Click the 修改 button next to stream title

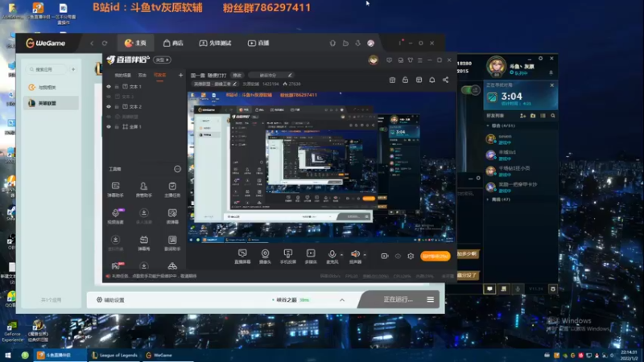(x=237, y=75)
